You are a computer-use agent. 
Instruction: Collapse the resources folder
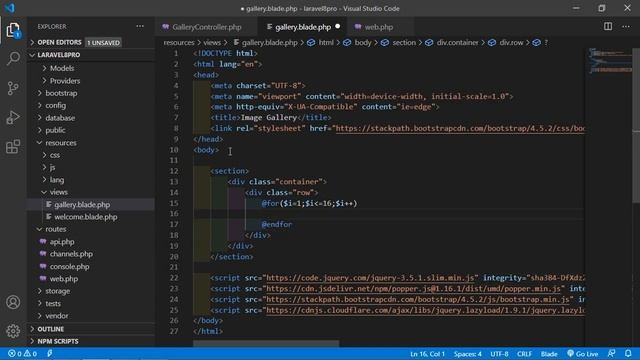click(x=61, y=143)
